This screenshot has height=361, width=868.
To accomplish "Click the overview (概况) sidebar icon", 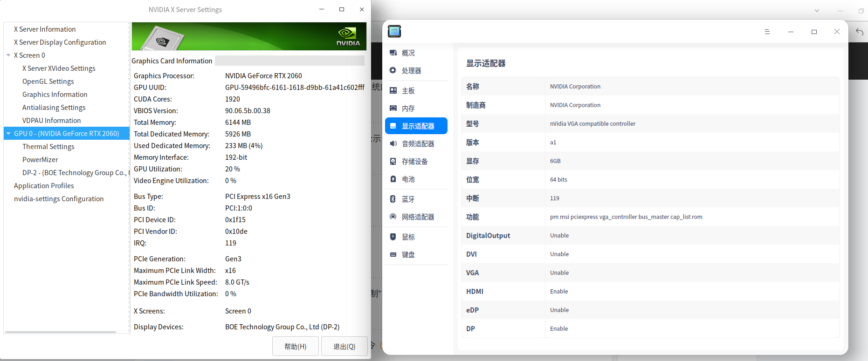I will click(393, 53).
